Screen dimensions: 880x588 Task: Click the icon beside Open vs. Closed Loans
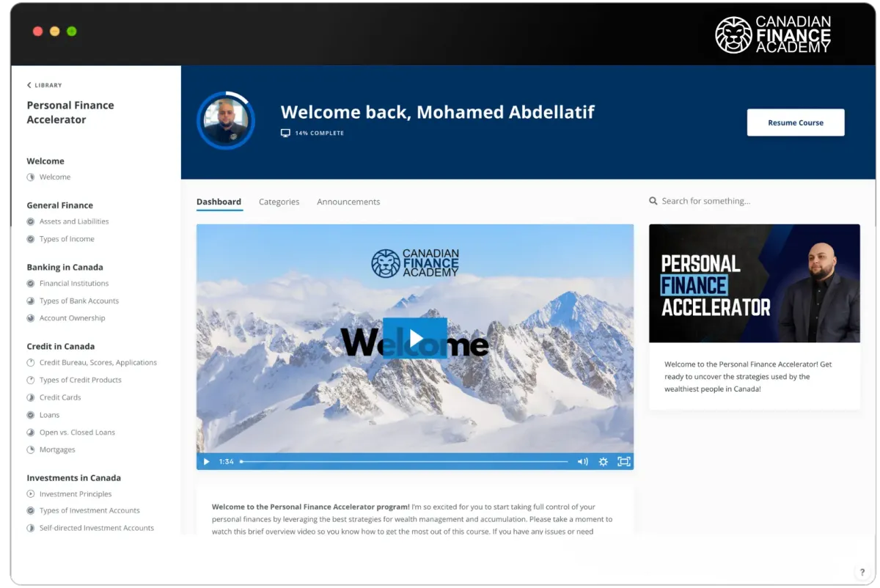click(x=31, y=433)
